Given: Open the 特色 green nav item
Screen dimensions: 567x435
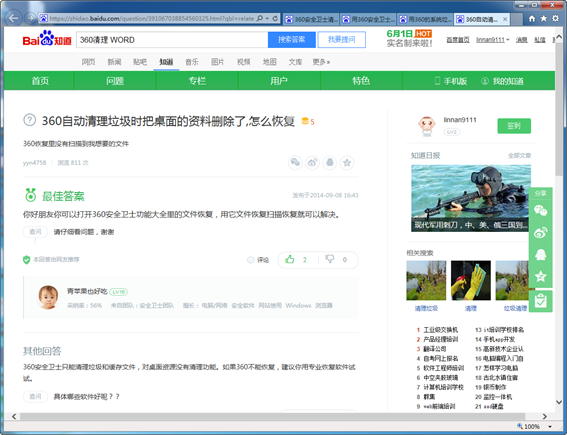Looking at the screenshot, I should pyautogui.click(x=361, y=81).
